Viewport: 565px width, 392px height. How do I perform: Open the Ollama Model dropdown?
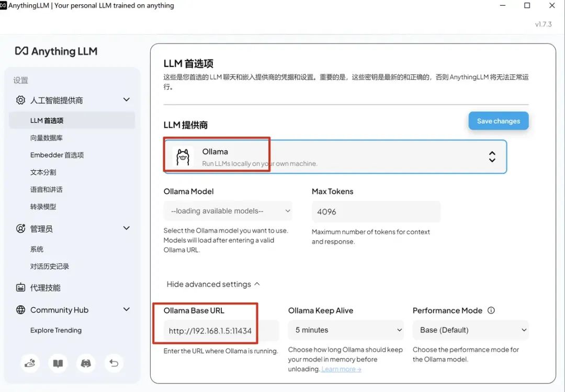tap(228, 211)
